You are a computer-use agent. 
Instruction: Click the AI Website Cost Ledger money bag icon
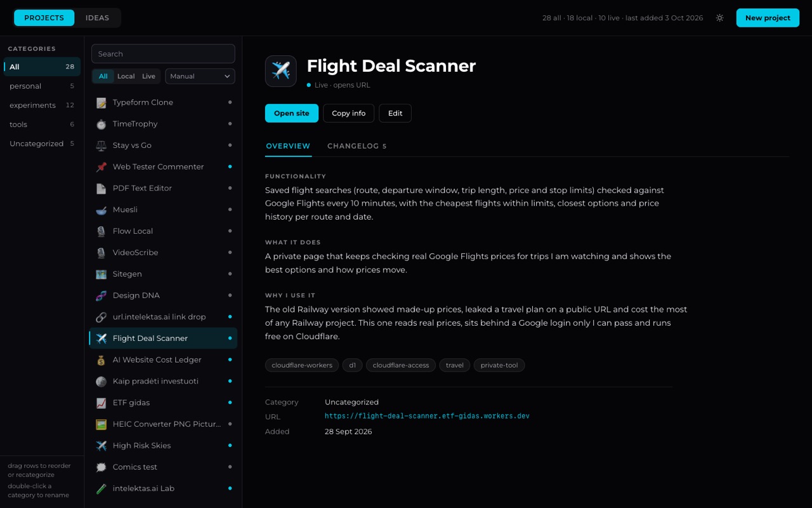101,360
